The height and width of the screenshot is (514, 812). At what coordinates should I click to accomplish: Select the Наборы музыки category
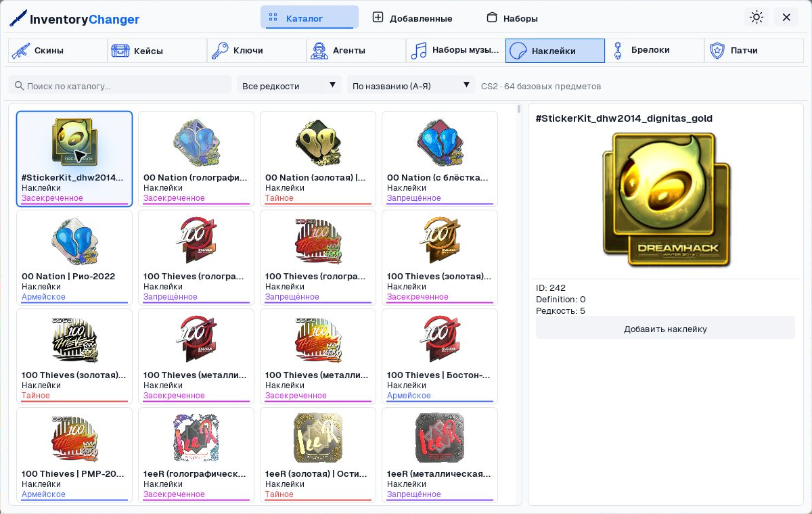click(x=455, y=51)
